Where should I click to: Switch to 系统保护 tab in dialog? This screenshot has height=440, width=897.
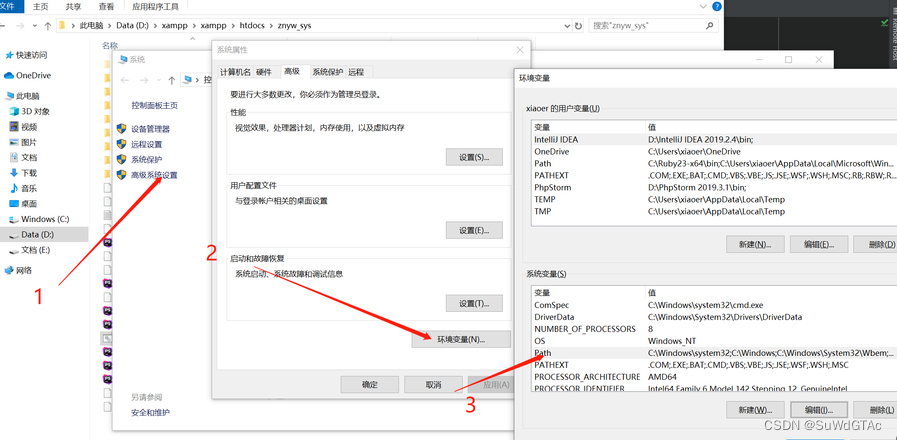(x=328, y=72)
